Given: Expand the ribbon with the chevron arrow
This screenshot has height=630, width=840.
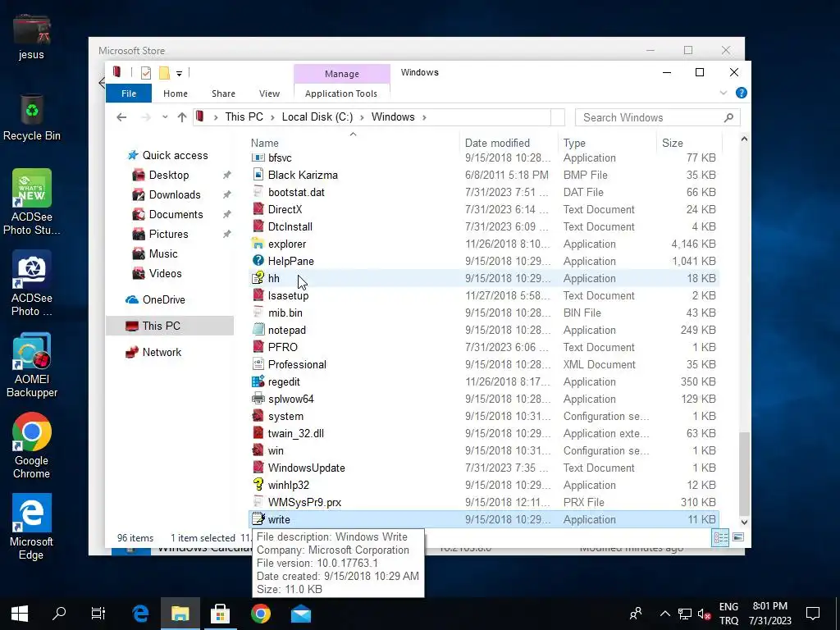Looking at the screenshot, I should (x=724, y=94).
